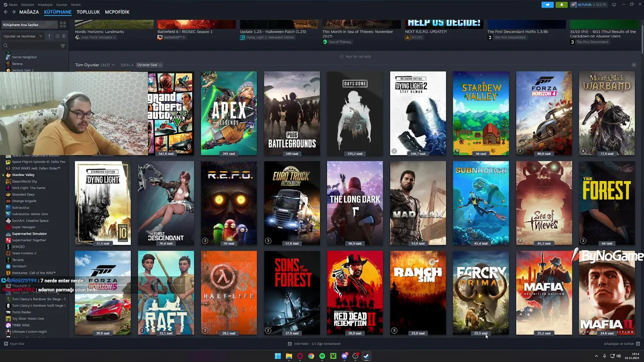Click the library search field
The width and height of the screenshot is (644, 362).
tap(30, 46)
